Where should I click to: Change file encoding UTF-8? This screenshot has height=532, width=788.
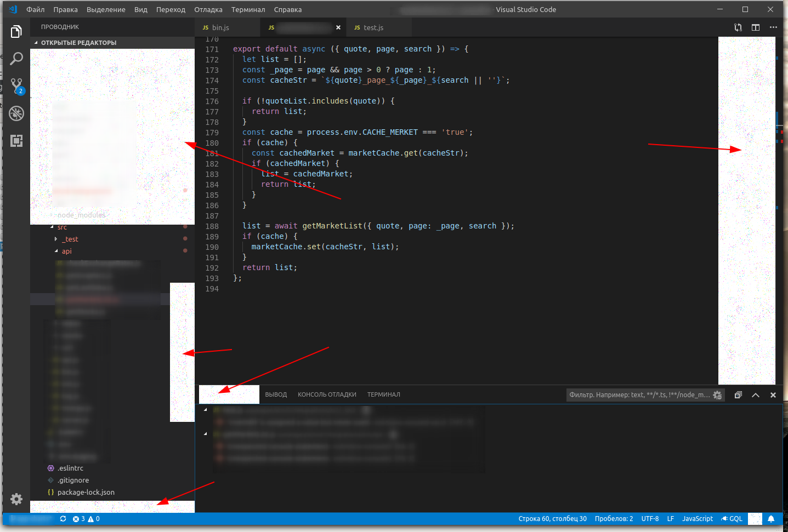pyautogui.click(x=650, y=519)
